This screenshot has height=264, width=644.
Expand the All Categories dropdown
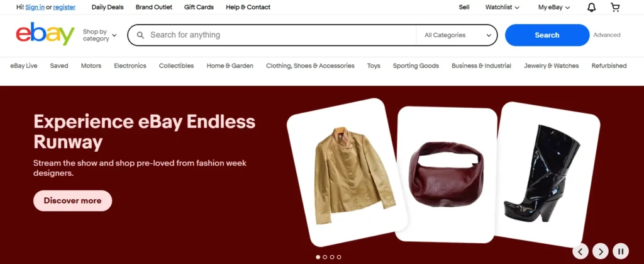coord(457,35)
